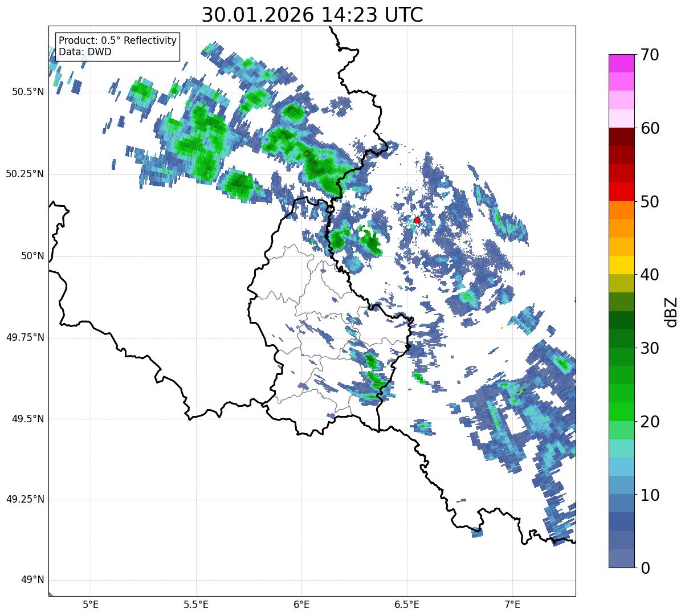
Task: Click the 50.5°N latitude label
Action: click(28, 92)
